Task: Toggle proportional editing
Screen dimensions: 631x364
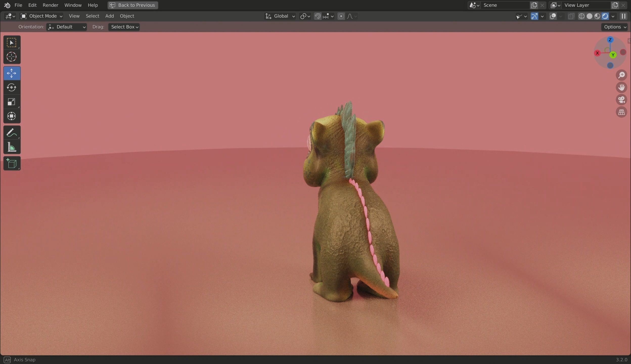Action: point(341,16)
